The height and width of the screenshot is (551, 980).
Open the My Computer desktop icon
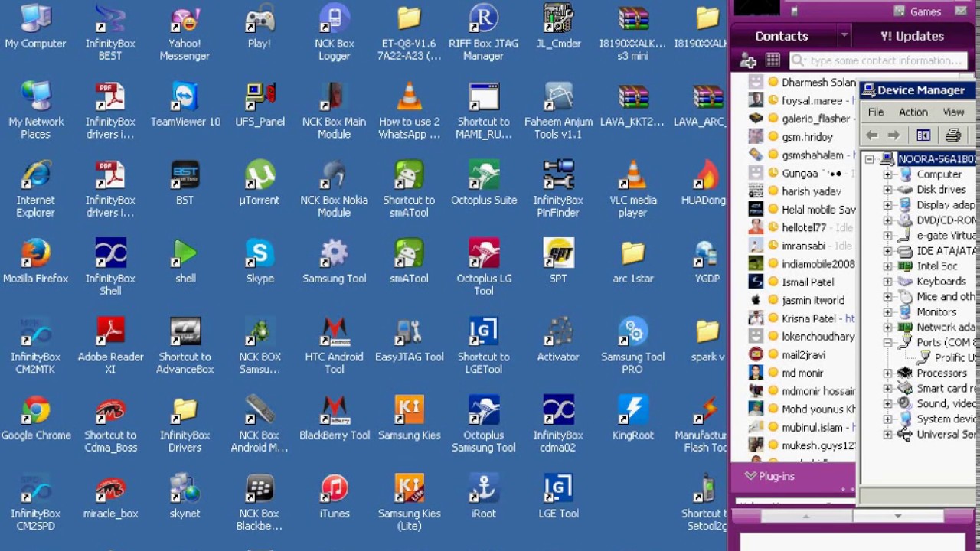pos(35,26)
